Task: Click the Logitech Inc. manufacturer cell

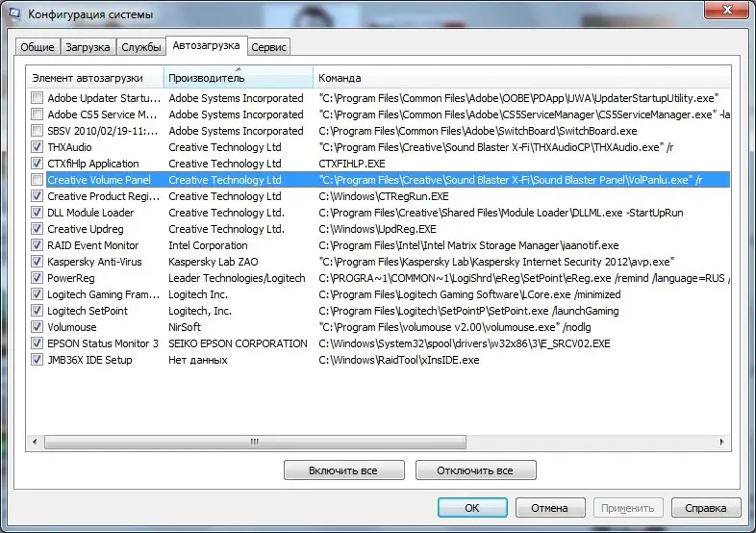Action: click(x=198, y=294)
